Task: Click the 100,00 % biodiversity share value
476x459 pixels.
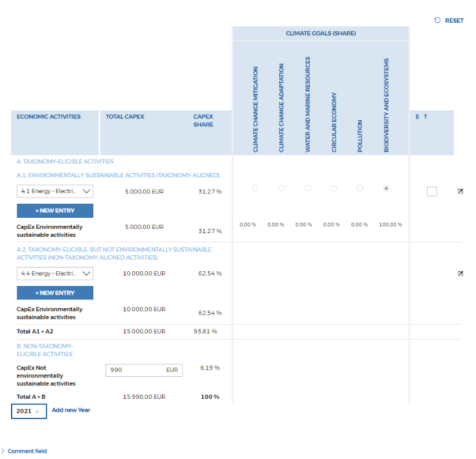Action: pos(390,225)
